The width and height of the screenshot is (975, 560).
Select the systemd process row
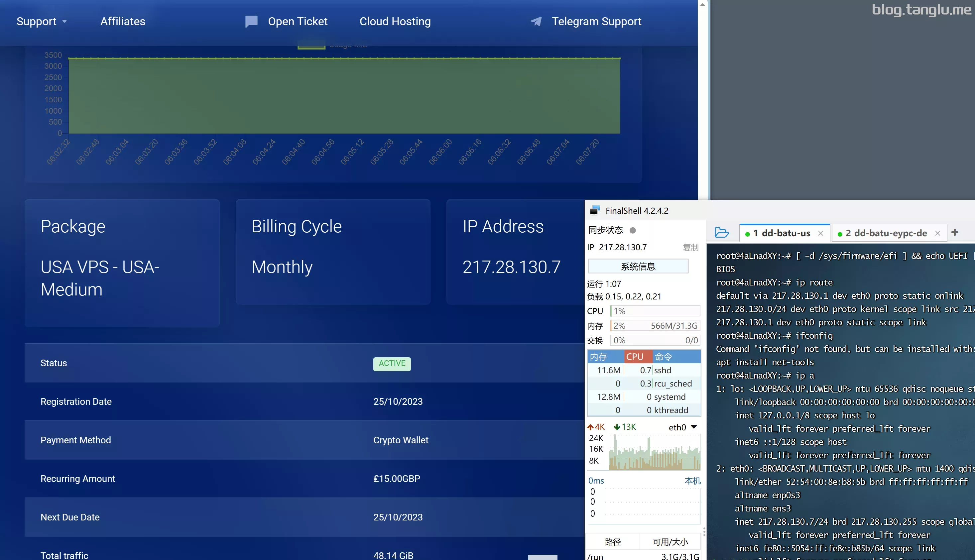pyautogui.click(x=644, y=396)
